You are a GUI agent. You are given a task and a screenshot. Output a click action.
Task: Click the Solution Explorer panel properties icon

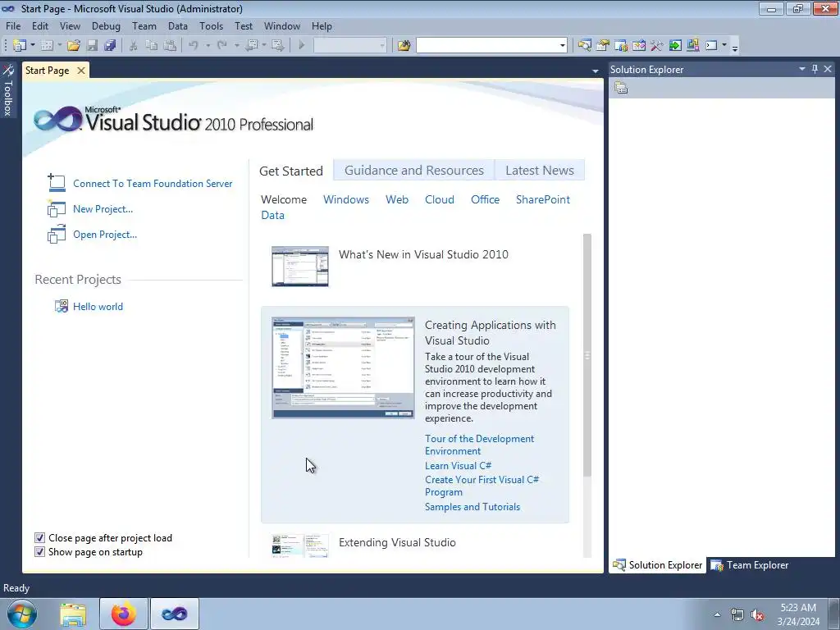pyautogui.click(x=621, y=88)
